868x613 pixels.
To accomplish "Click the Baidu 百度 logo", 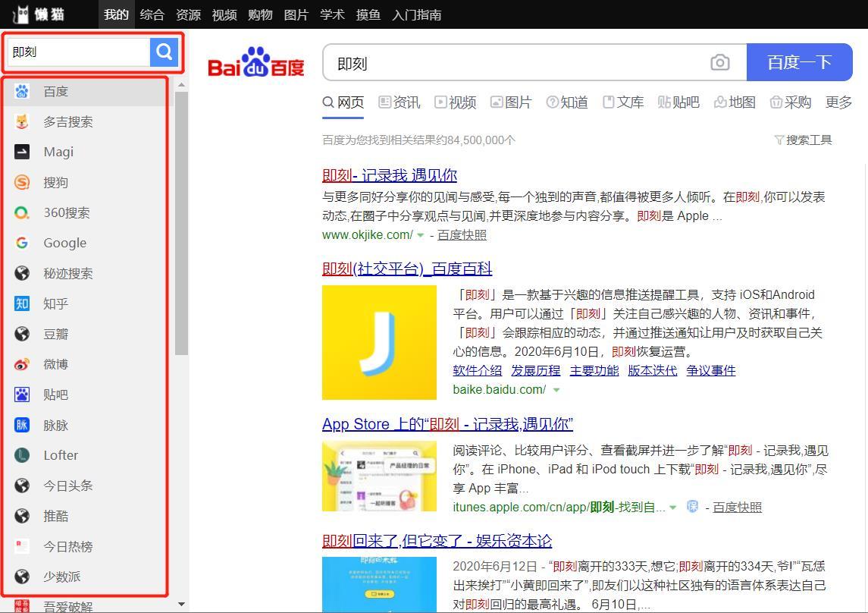I will coord(255,62).
